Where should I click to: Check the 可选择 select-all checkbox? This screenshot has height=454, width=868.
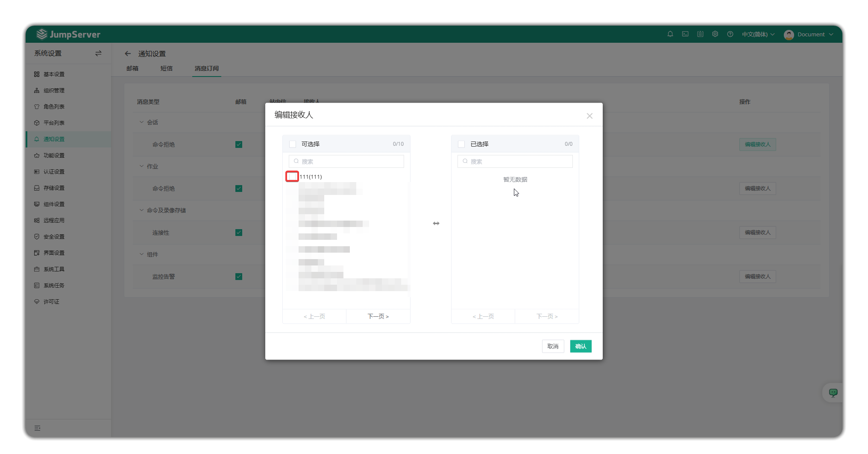293,144
